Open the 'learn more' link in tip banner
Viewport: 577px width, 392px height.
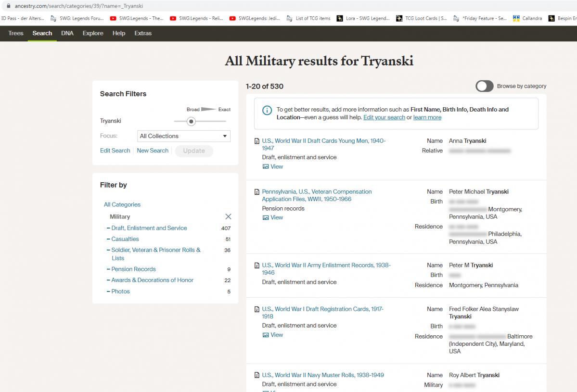pyautogui.click(x=427, y=117)
